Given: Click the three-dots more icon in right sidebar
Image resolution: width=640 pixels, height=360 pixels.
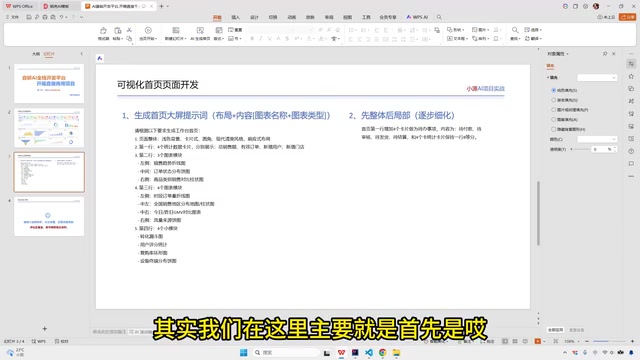Looking at the screenshot, I should [631, 176].
